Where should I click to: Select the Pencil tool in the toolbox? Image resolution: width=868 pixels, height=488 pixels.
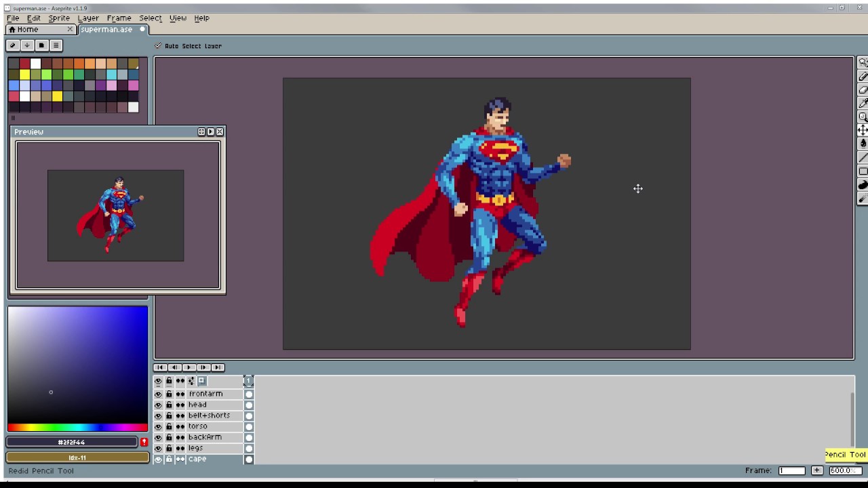[x=863, y=76]
